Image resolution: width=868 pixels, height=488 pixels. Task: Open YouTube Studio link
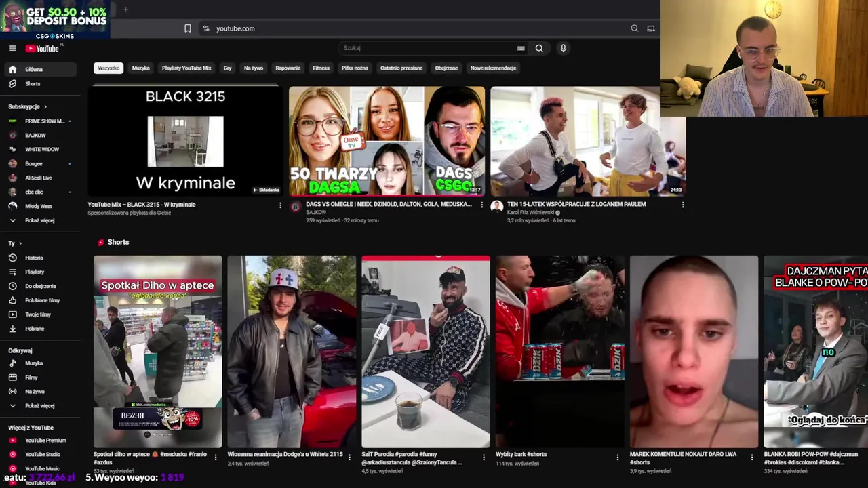pyautogui.click(x=41, y=455)
